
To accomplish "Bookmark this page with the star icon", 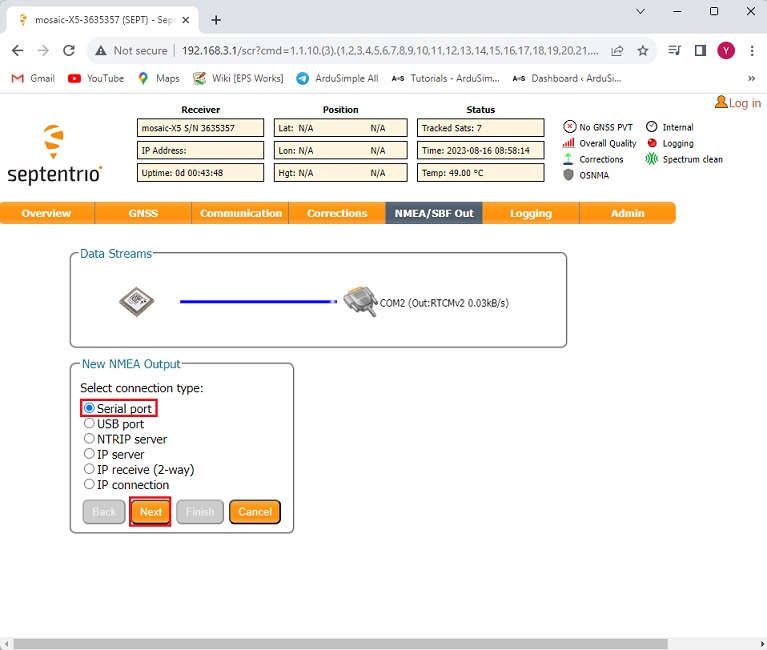I will click(643, 50).
